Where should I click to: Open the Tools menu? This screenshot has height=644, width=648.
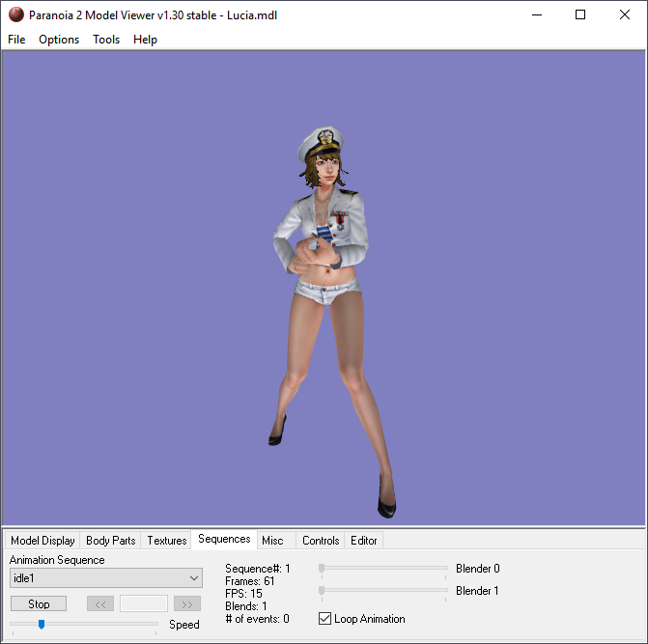[106, 40]
